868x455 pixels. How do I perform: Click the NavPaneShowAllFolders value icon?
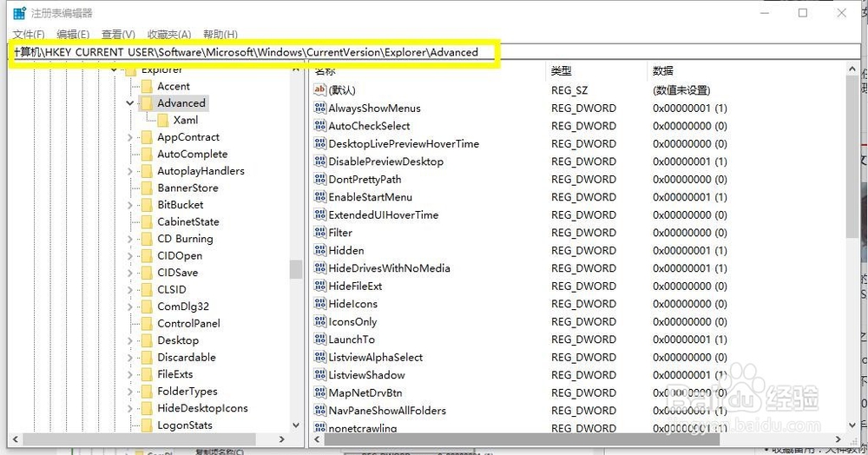[x=320, y=410]
